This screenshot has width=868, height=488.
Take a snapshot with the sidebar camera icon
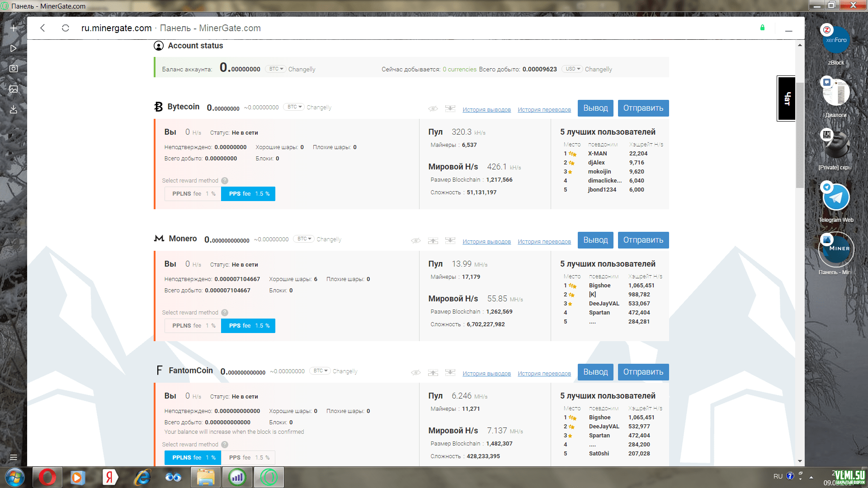point(14,69)
